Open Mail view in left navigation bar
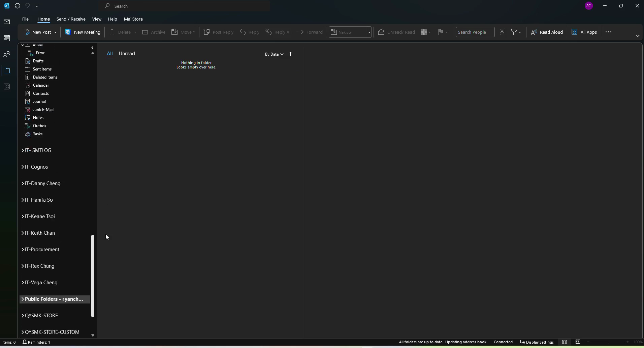This screenshot has width=644, height=348. pos(7,22)
